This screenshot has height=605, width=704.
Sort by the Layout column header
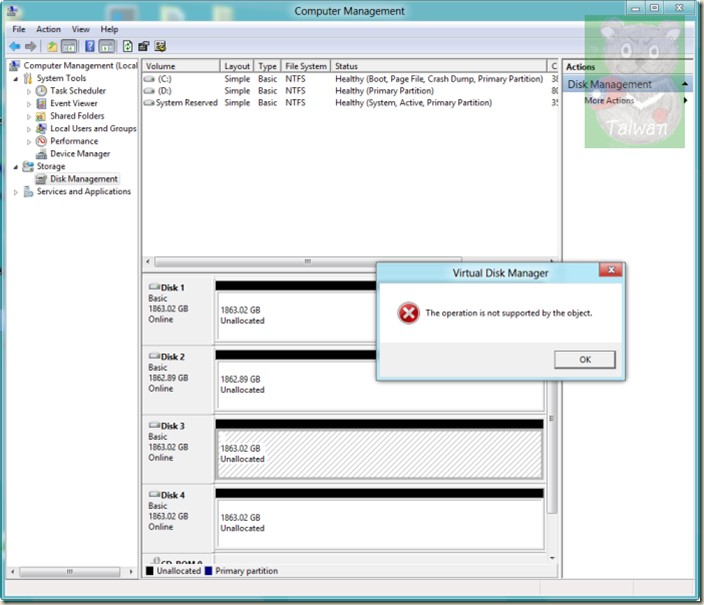237,66
